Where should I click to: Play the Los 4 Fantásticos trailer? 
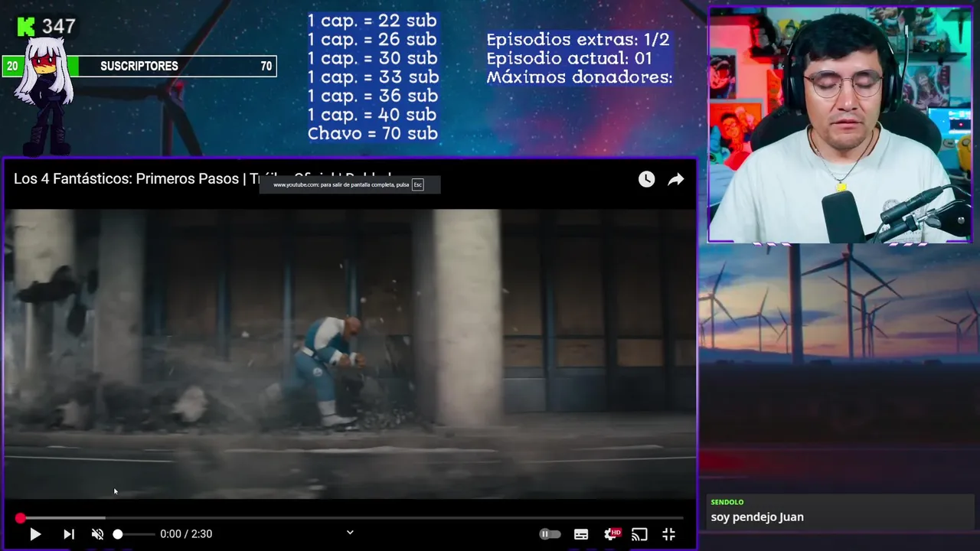point(35,534)
